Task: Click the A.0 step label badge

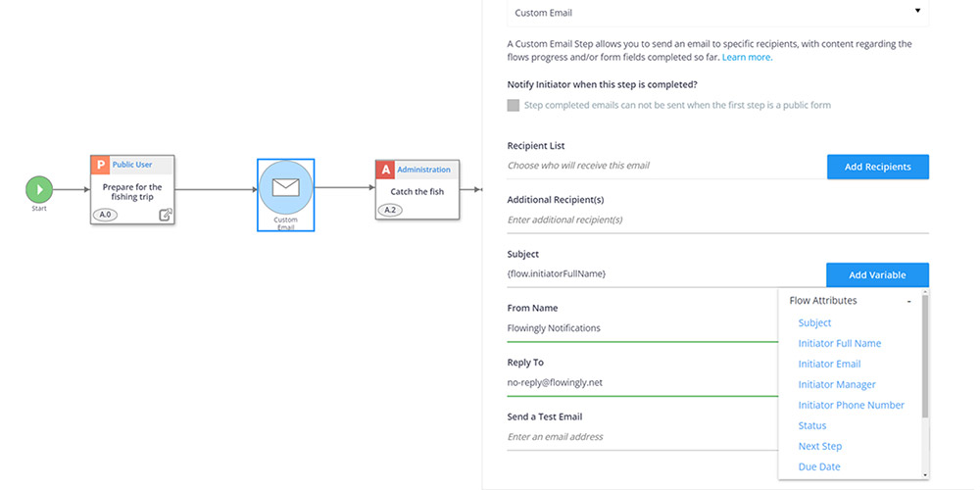Action: pyautogui.click(x=105, y=215)
